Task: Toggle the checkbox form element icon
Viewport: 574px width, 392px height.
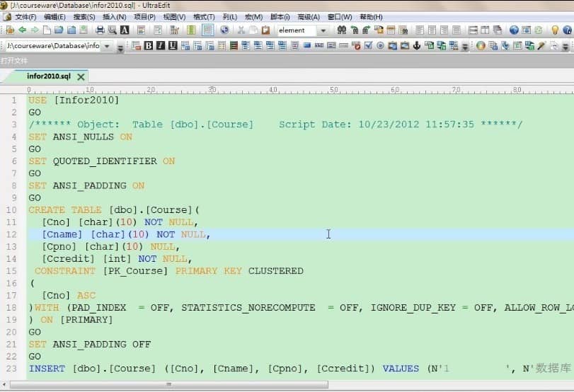Action: click(x=369, y=46)
